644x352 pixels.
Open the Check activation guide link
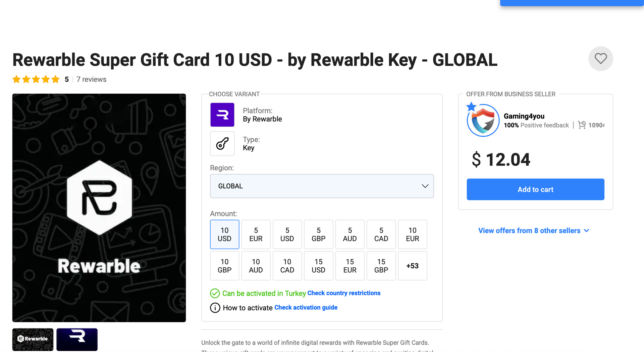pos(306,307)
